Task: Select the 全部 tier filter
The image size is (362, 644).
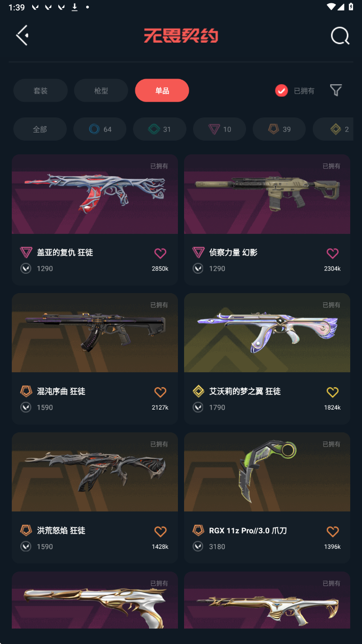Action: 40,129
